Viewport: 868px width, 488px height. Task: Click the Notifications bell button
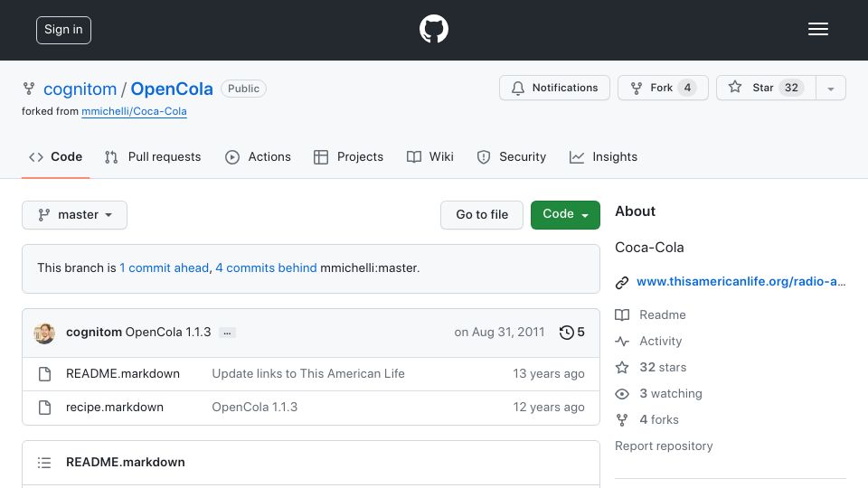click(x=554, y=88)
